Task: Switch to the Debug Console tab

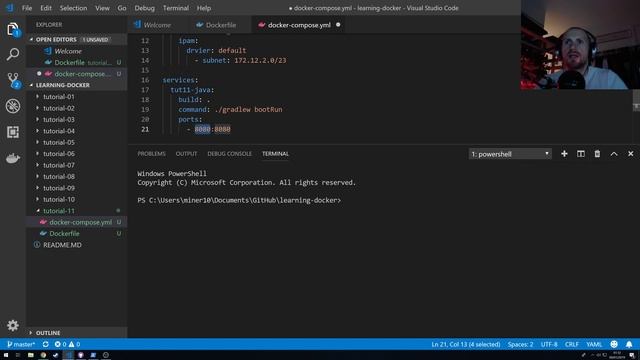Action: pyautogui.click(x=229, y=154)
